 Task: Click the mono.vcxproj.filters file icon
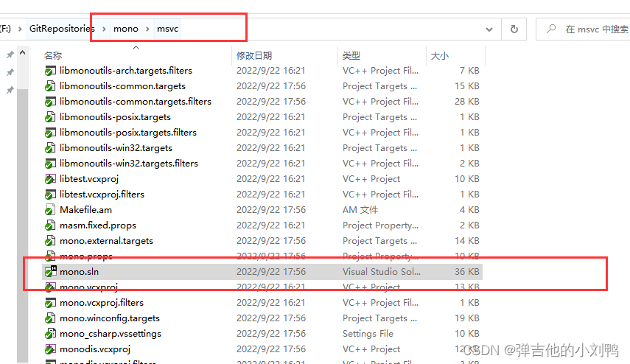(50, 303)
